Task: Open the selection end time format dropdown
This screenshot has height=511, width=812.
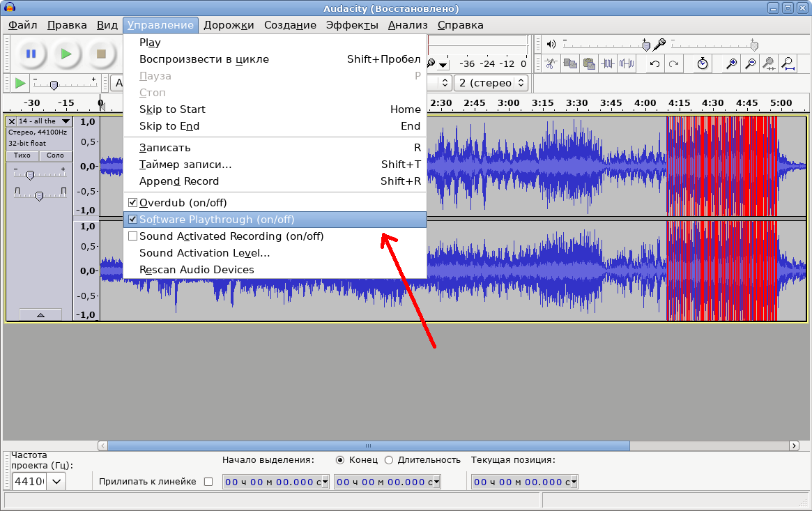Action: (x=436, y=482)
